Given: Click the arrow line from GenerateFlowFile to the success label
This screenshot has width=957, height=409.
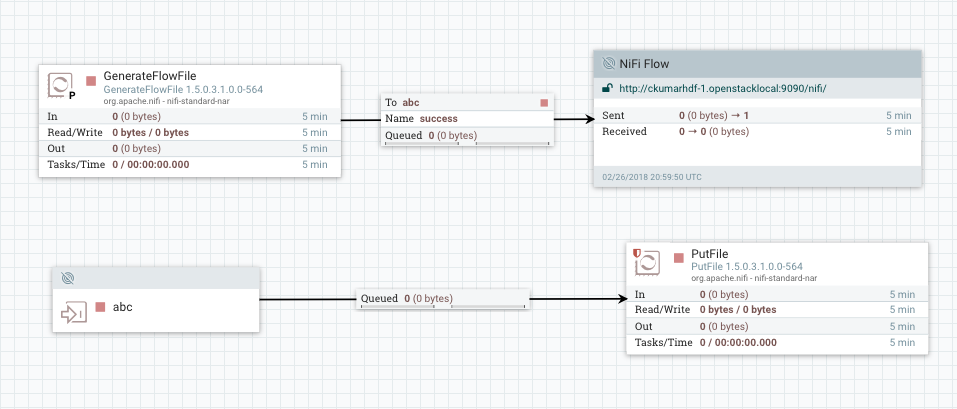Looking at the screenshot, I should pyautogui.click(x=361, y=120).
